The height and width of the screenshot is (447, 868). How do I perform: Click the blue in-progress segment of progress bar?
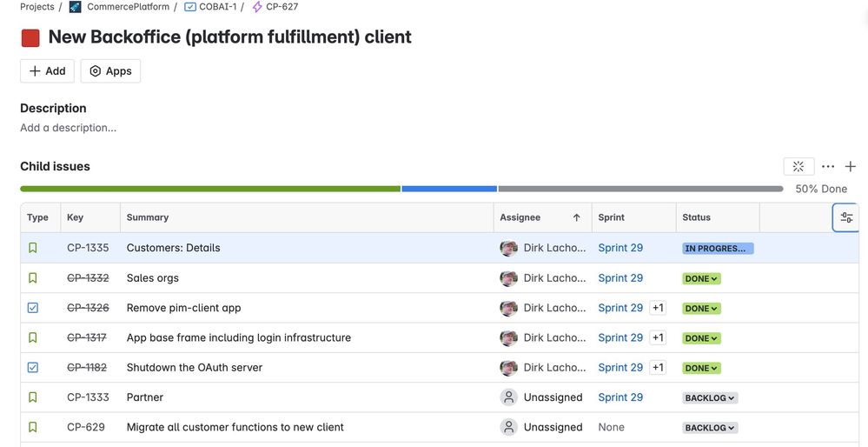pos(449,189)
